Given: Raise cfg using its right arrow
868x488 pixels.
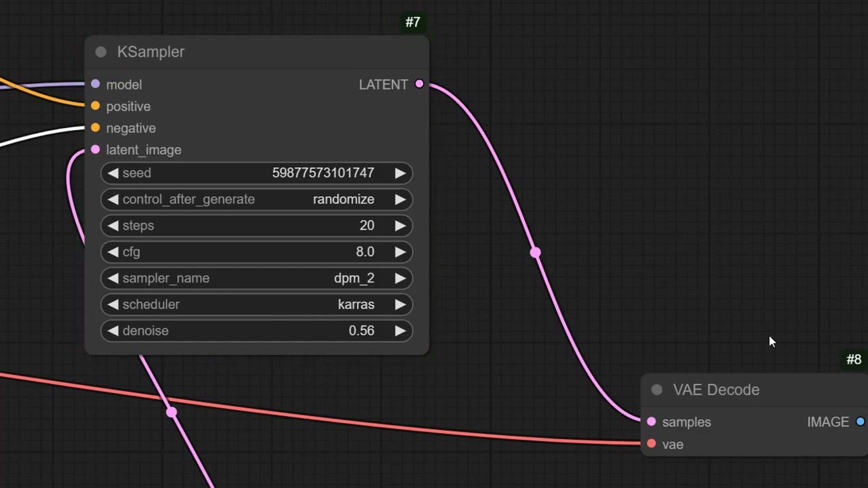Looking at the screenshot, I should click(400, 252).
